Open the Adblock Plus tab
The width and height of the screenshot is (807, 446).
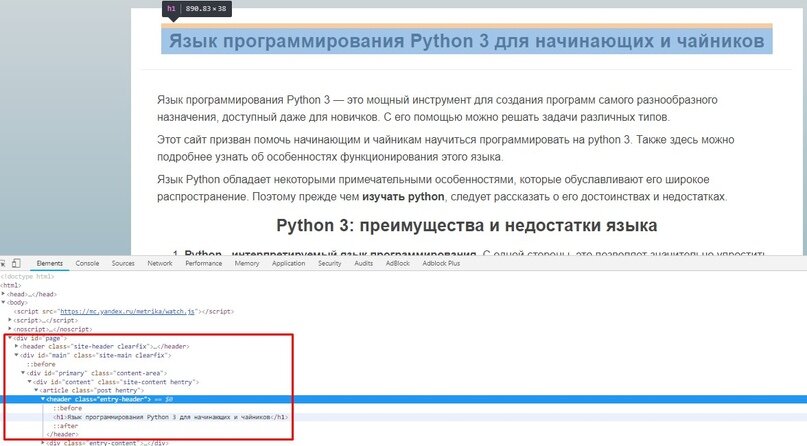point(441,263)
